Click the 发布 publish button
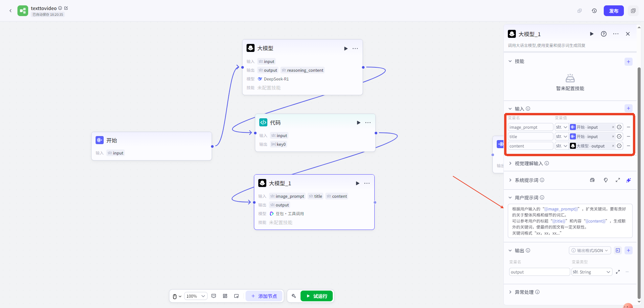 [x=613, y=11]
